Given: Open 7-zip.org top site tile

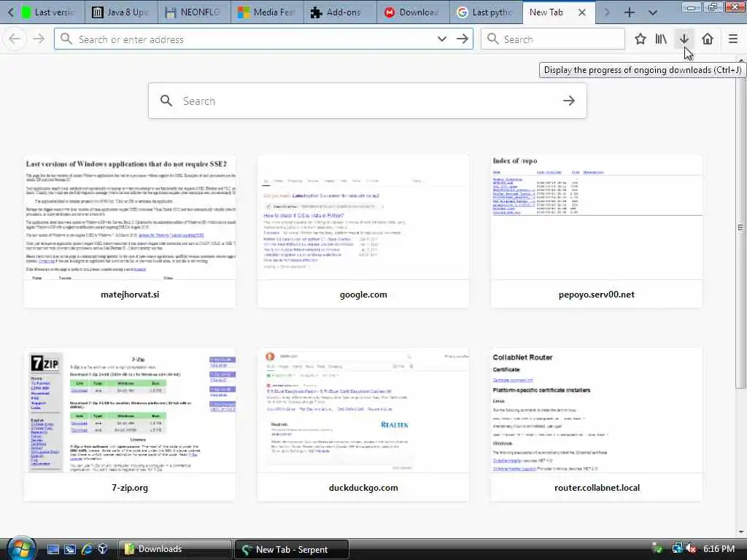Looking at the screenshot, I should (x=130, y=424).
